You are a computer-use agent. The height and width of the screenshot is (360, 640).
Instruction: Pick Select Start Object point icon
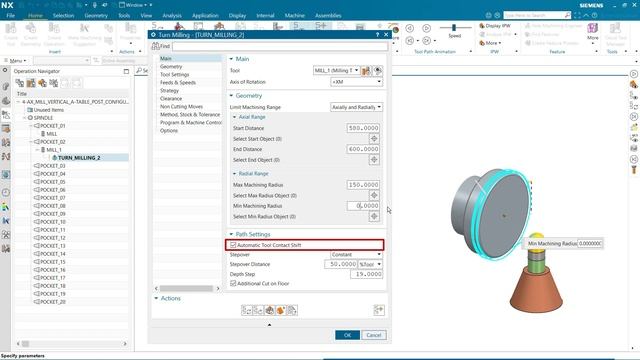374,139
